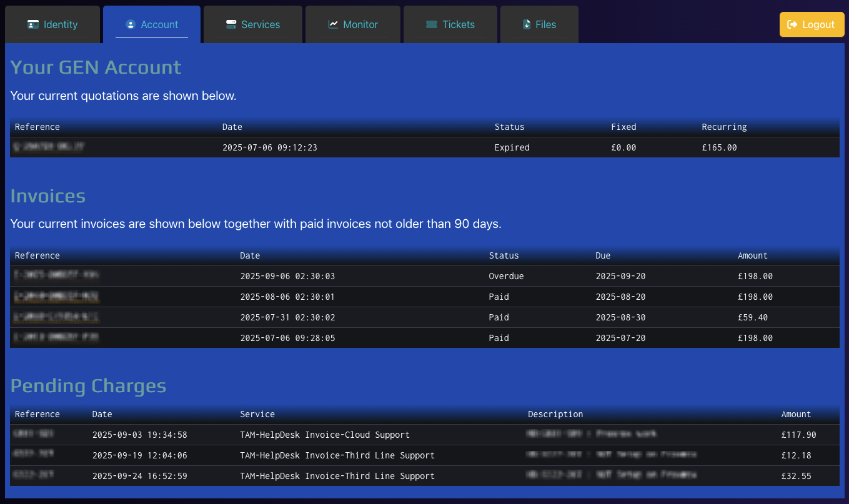Viewport: 849px width, 504px height.
Task: Switch to the Tickets tab
Action: (x=450, y=24)
